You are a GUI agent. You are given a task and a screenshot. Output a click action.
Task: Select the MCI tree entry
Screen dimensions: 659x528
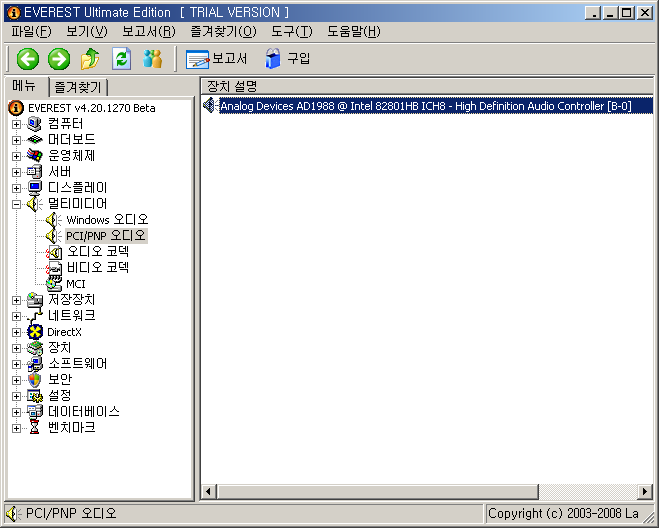tap(76, 284)
